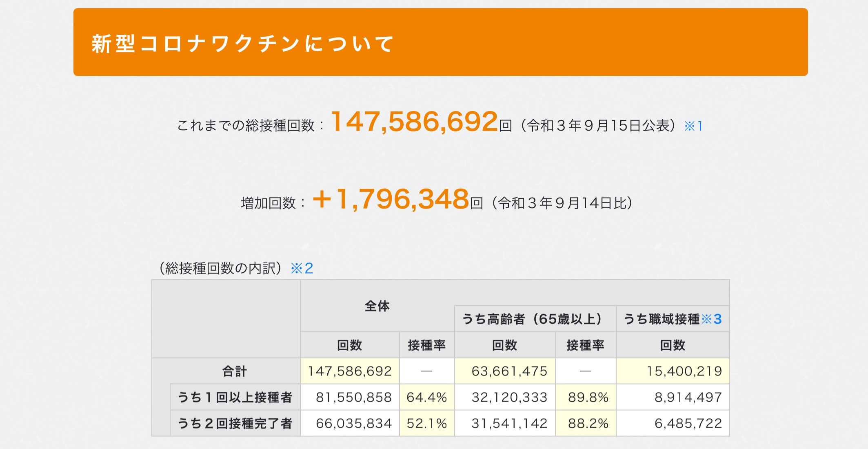Click the うち職域接種 header text
Image resolution: width=868 pixels, height=449 pixels.
point(662,319)
